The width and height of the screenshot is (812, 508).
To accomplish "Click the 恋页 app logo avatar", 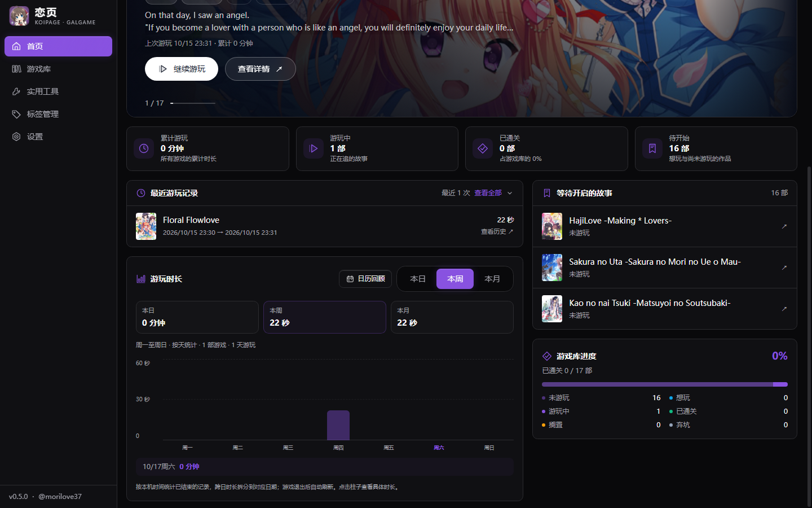I will pos(19,16).
